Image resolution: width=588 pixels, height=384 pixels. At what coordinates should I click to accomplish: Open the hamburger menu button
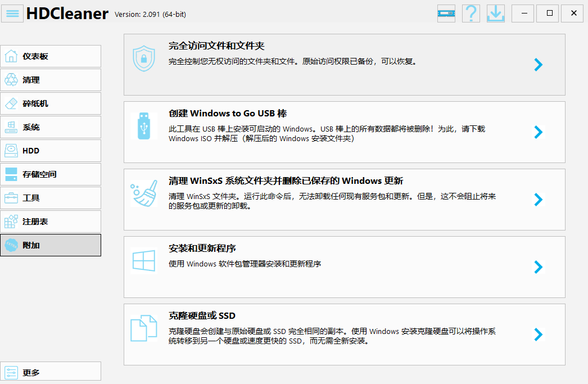pyautogui.click(x=12, y=13)
